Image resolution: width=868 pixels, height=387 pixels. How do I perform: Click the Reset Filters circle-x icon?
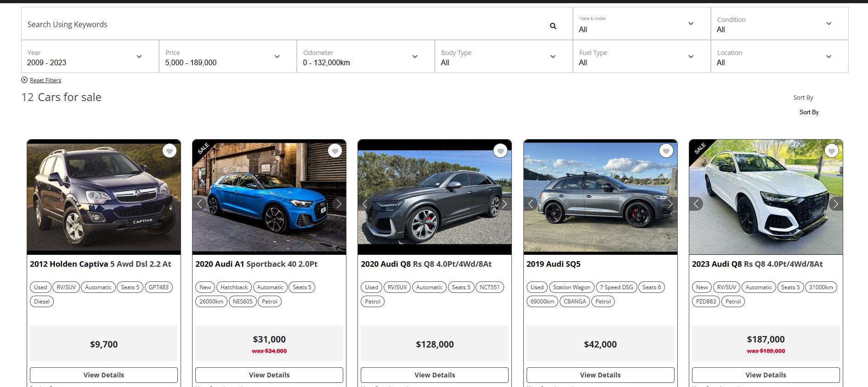24,80
